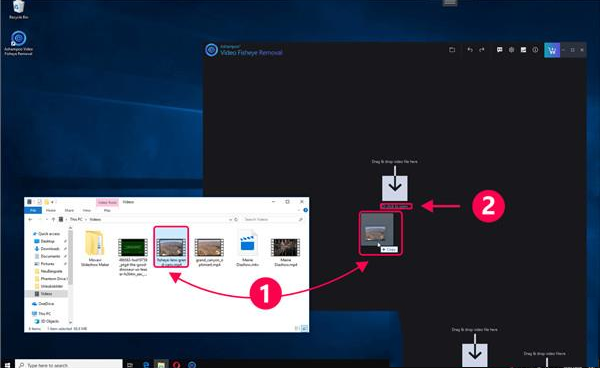
Task: Click the navigation pane scrollbar
Action: pos(70,256)
